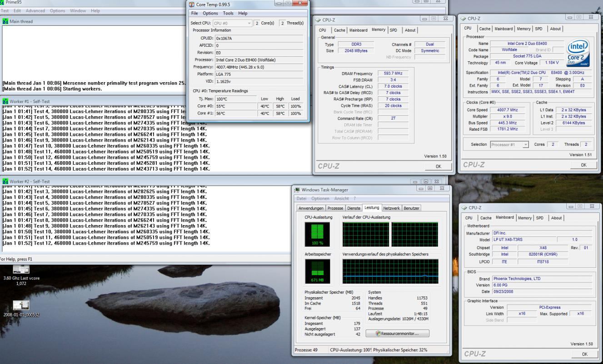This screenshot has width=603, height=364.
Task: Click the Core Speed value field
Action: [x=508, y=109]
